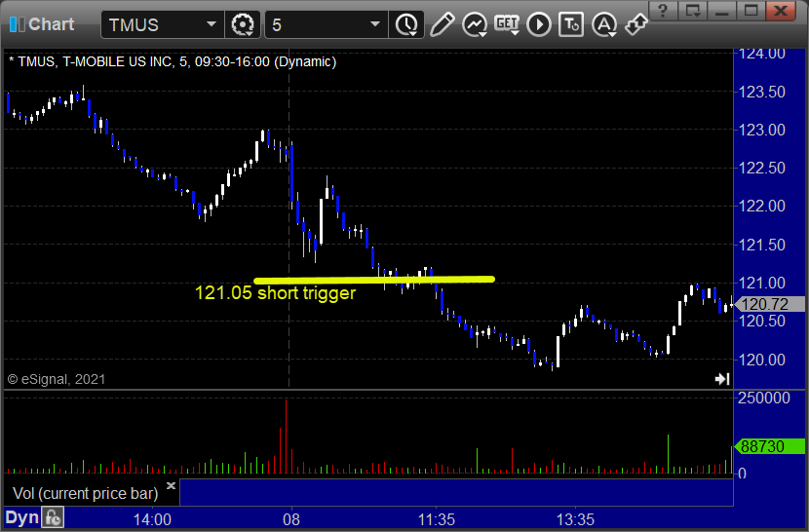Image resolution: width=809 pixels, height=532 pixels.
Task: Click the Chart title icon
Action: (x=17, y=24)
